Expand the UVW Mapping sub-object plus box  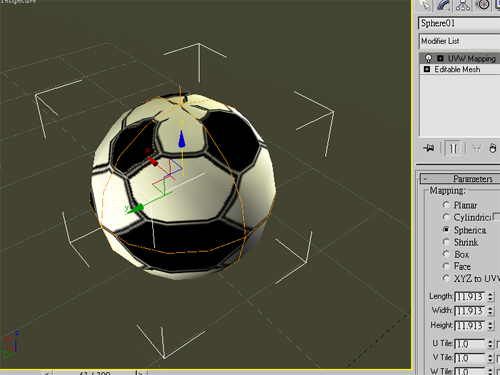pos(440,58)
